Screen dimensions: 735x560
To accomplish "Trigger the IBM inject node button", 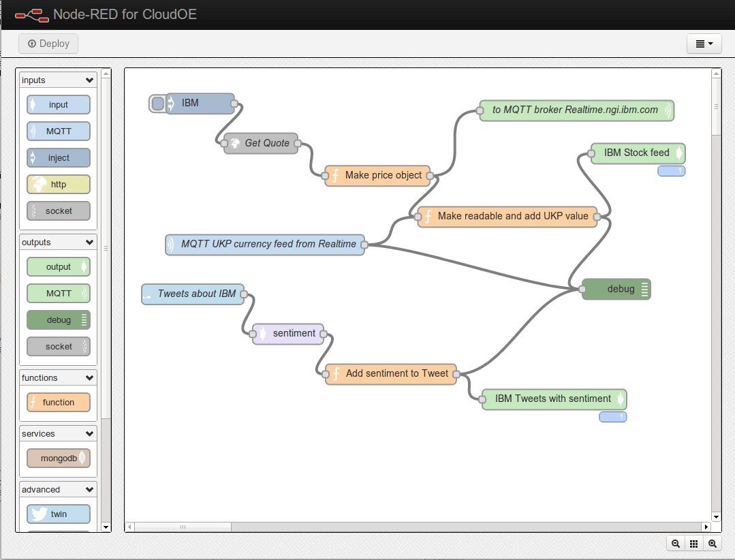I will 158,104.
